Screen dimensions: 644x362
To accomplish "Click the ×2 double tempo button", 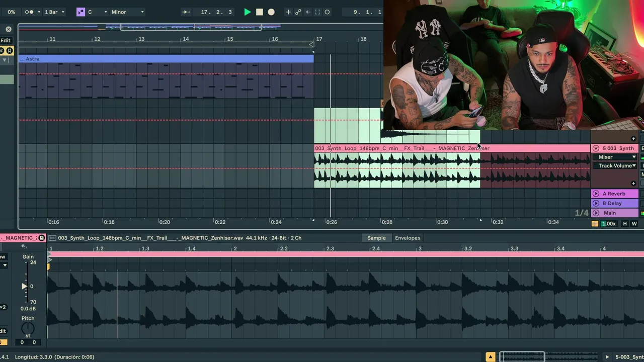I will [3, 307].
